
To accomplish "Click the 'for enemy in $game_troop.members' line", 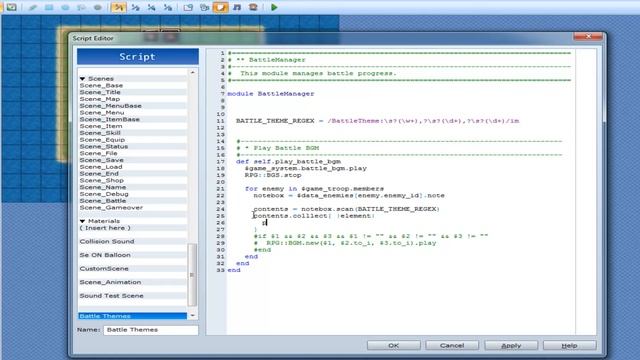I will pos(314,189).
